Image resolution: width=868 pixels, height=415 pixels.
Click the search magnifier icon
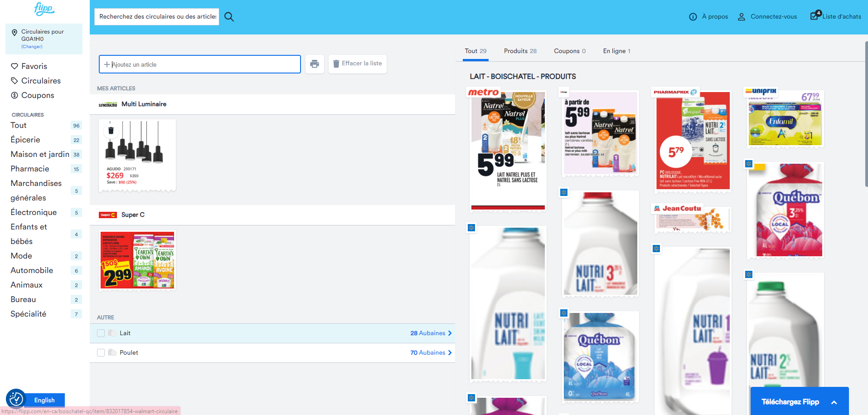point(229,17)
